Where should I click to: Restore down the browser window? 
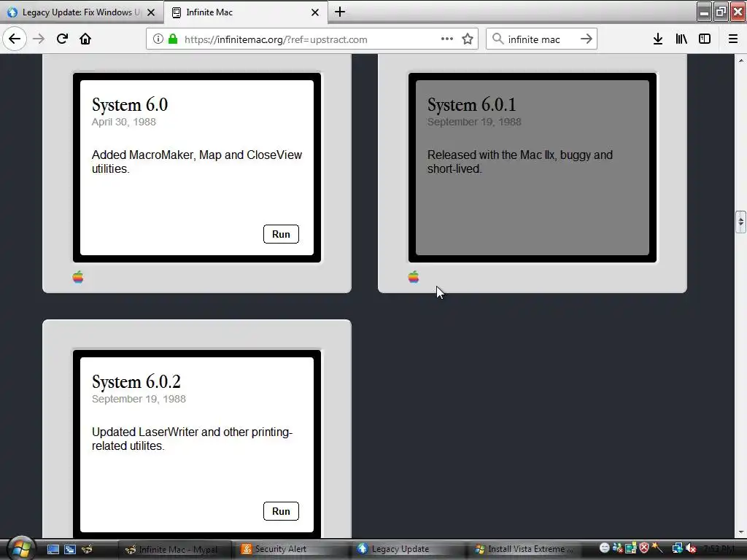(721, 12)
